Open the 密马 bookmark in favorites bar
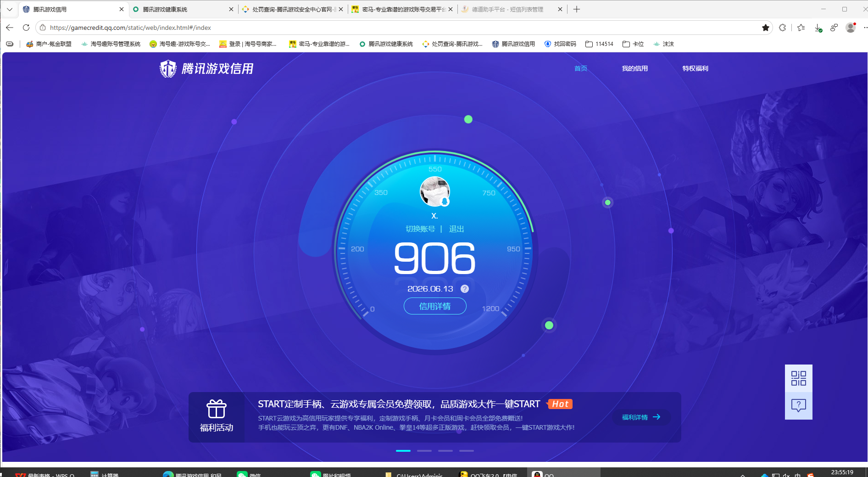 pos(319,44)
